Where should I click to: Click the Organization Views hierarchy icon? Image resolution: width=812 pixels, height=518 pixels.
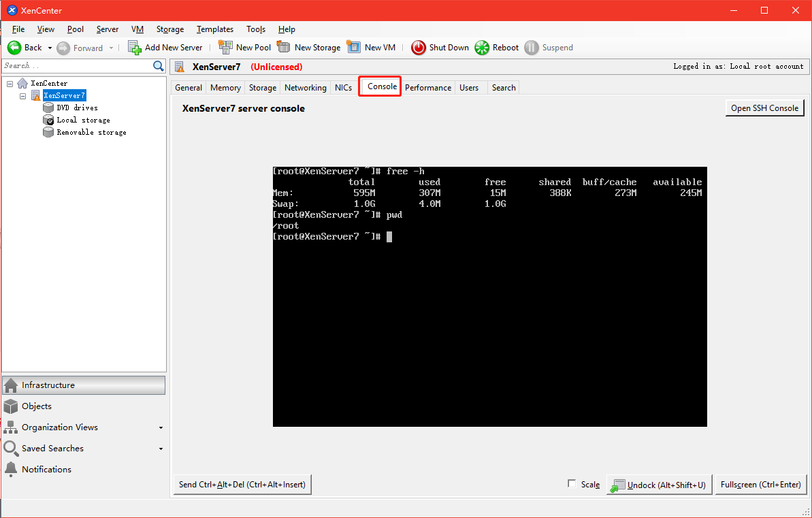11,427
